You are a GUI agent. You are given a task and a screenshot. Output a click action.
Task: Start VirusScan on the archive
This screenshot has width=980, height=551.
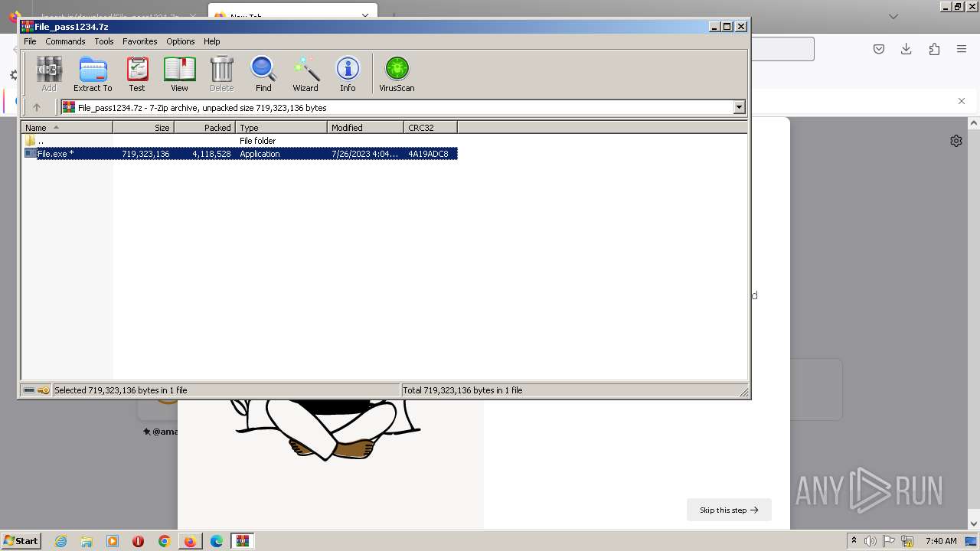point(397,74)
